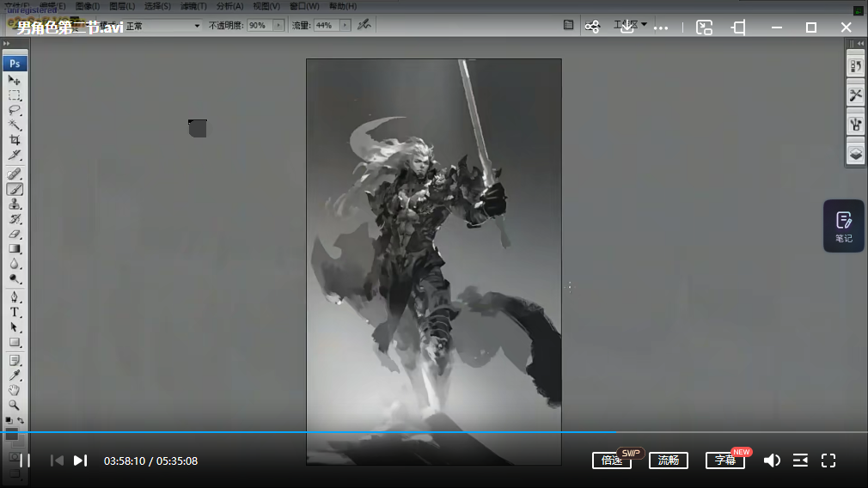Open the player more options ellipsis
Screen dimensions: 868x488
coord(661,27)
